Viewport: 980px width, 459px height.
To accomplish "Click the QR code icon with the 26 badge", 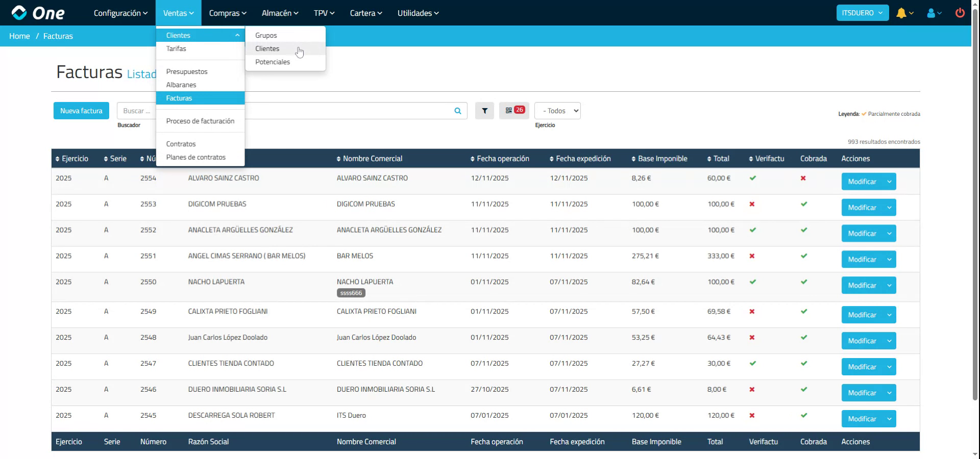I will (513, 110).
